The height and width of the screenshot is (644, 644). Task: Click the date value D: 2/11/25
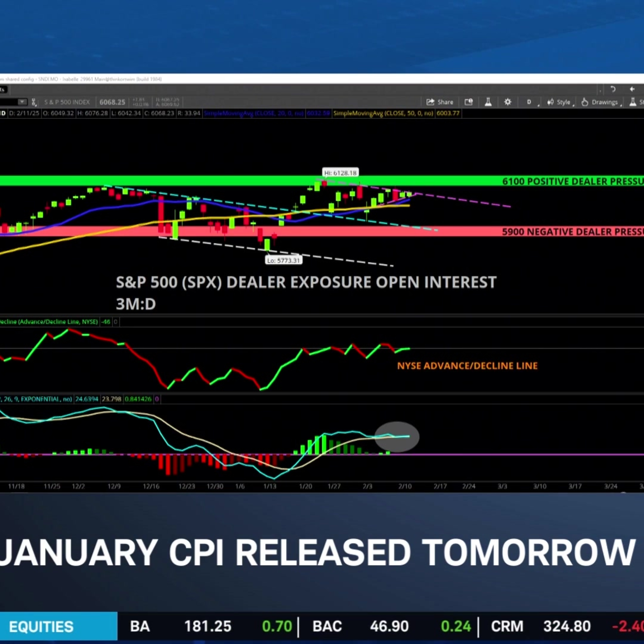[x=24, y=113]
